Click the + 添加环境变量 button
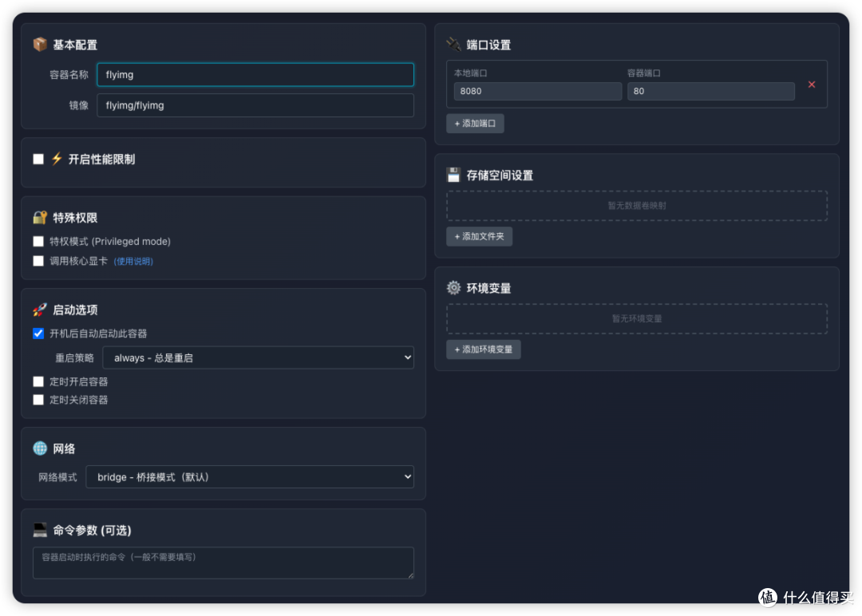Viewport: 862px width, 616px height. click(x=483, y=349)
